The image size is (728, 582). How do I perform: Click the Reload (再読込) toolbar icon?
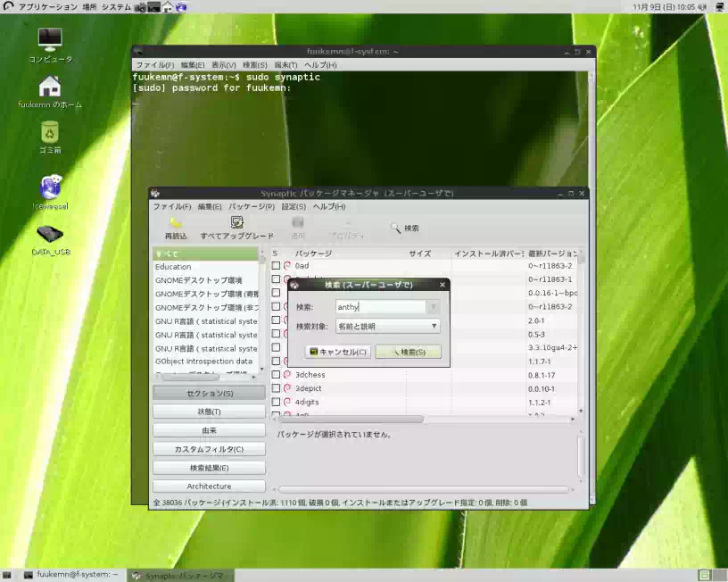click(x=176, y=222)
